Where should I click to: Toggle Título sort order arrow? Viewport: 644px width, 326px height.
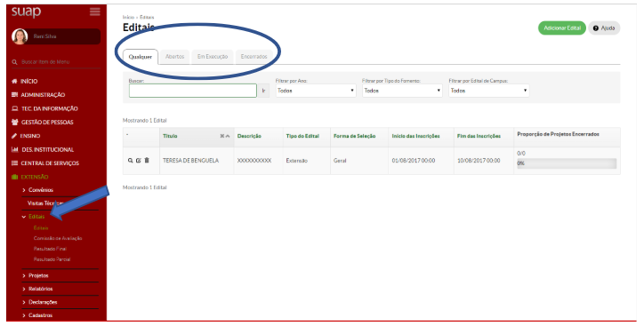[x=228, y=136]
